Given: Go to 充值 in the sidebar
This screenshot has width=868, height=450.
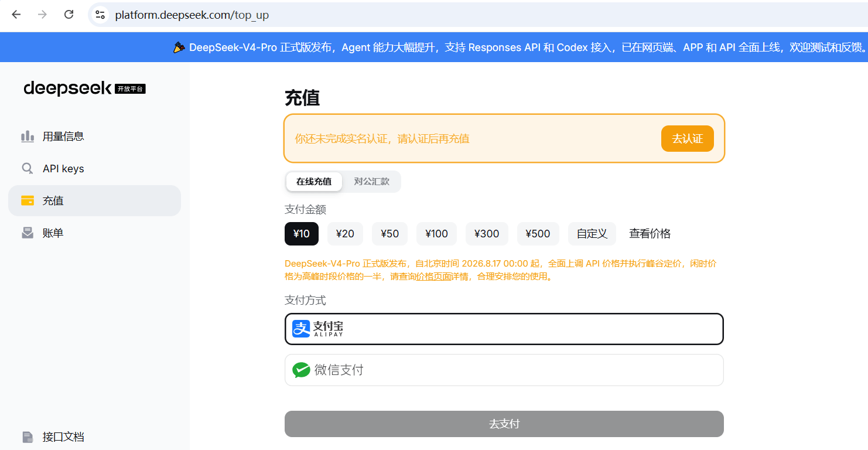Looking at the screenshot, I should [x=94, y=200].
